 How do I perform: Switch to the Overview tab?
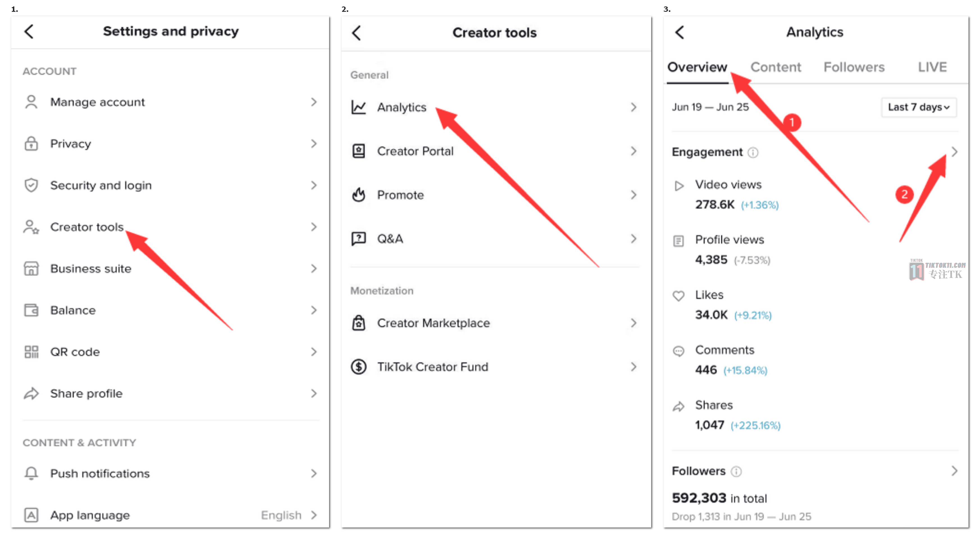point(697,67)
